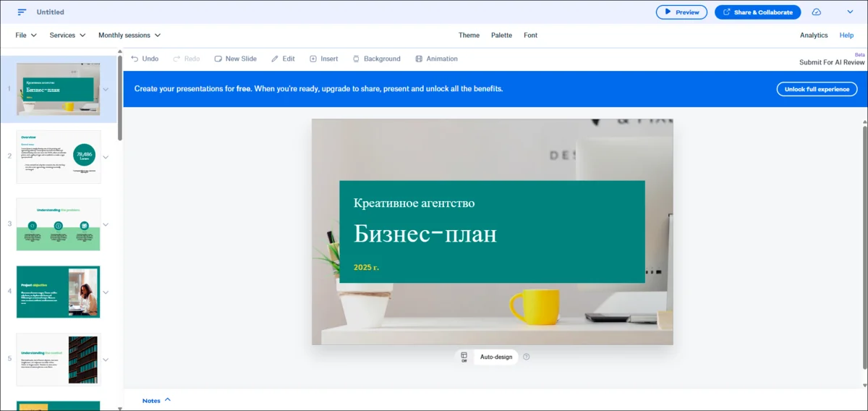Screen dimensions: 868x411
Task: Open the Help link
Action: click(846, 35)
